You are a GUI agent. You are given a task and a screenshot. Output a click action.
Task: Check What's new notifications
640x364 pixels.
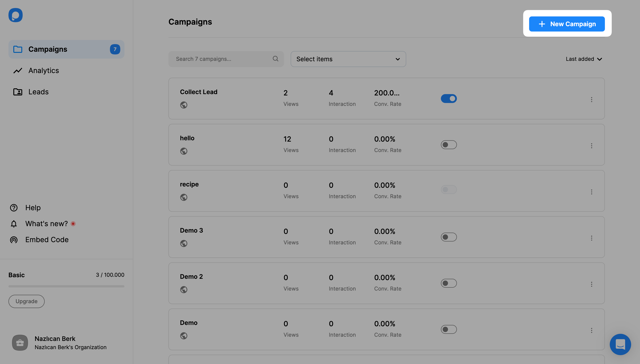pos(47,224)
